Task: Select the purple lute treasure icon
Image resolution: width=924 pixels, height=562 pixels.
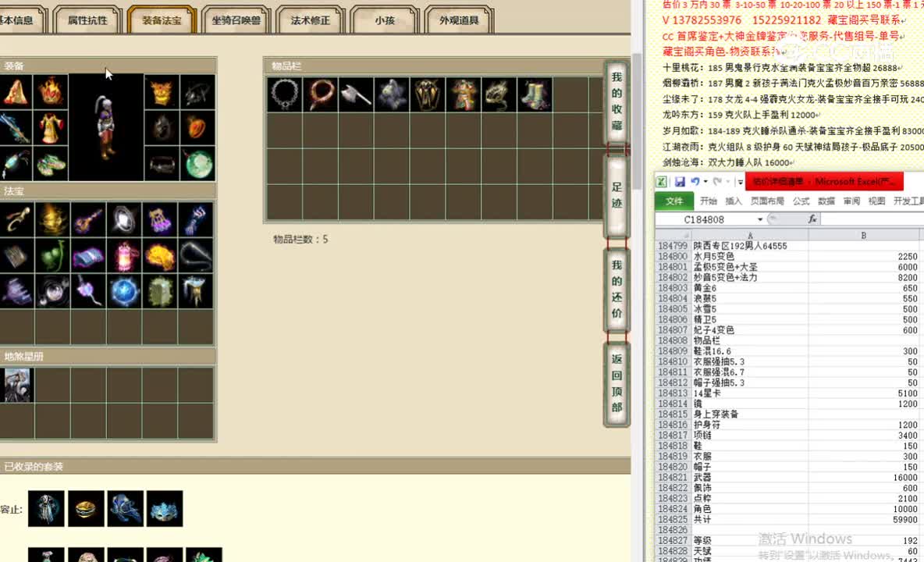Action: [x=88, y=219]
